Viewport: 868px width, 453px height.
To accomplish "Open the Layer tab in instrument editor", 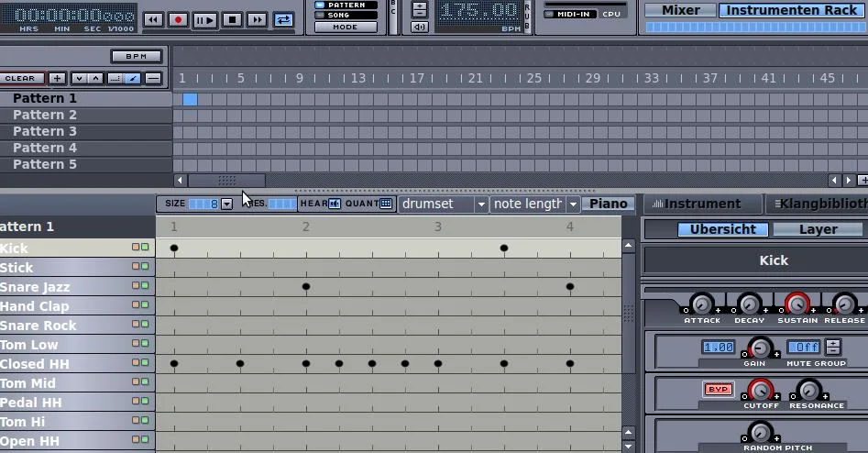I will 818,229.
